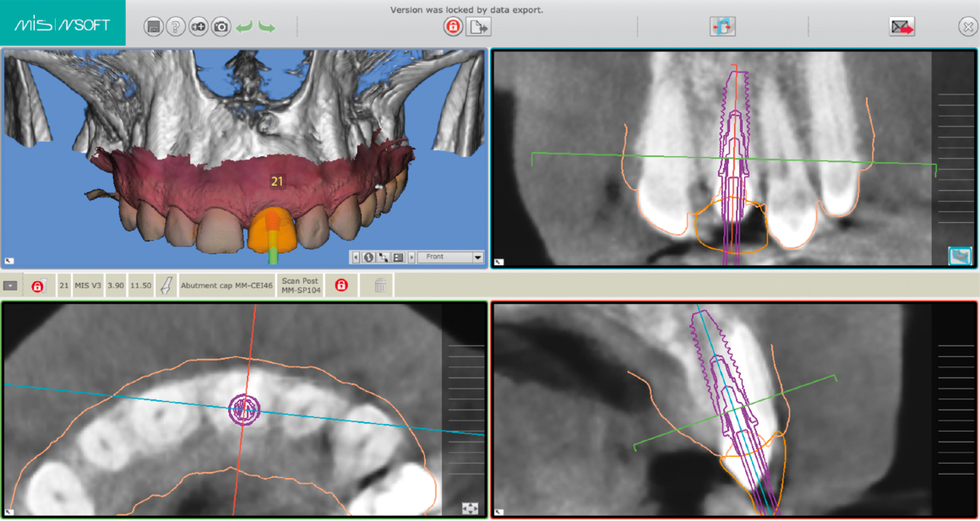The image size is (980, 521).
Task: Toggle the red version lock in top toolbar
Action: [454, 27]
